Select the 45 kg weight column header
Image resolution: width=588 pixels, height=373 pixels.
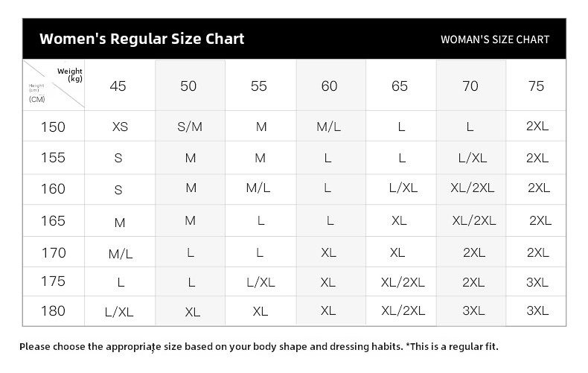coord(118,86)
